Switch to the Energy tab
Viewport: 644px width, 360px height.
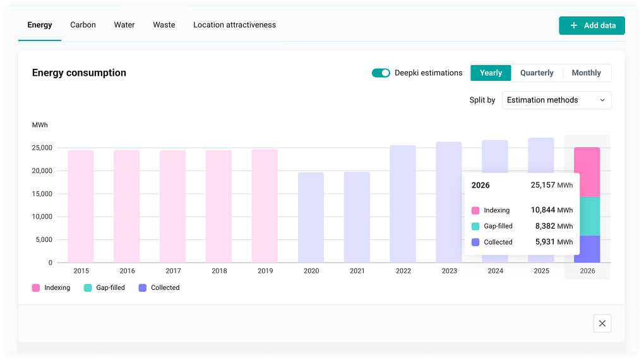point(39,25)
